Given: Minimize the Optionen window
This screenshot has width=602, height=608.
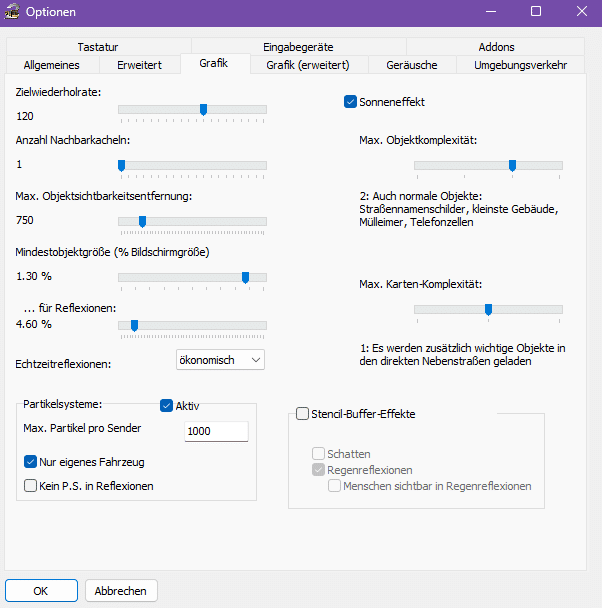Looking at the screenshot, I should (489, 12).
